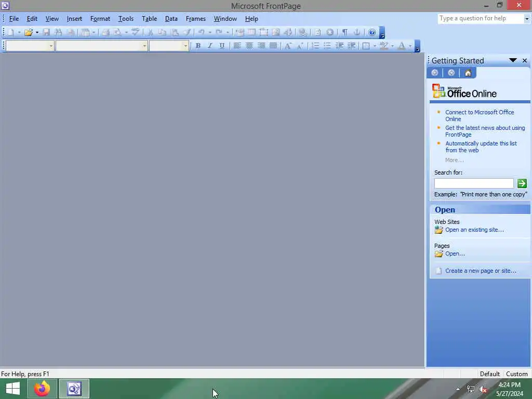Open the help question box dropdown arrow
Screen dimensions: 532x399
527,19
